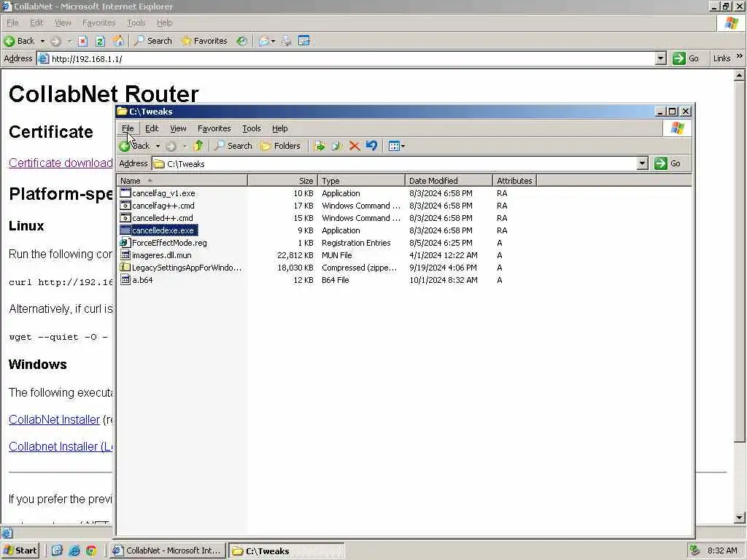
Task: Toggle Folders pane in Tweaks window
Action: click(281, 146)
